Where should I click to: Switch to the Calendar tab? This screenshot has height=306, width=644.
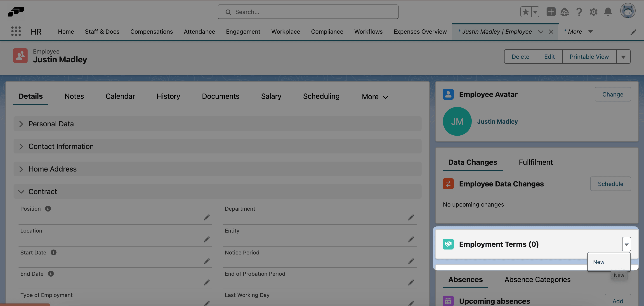(x=120, y=96)
